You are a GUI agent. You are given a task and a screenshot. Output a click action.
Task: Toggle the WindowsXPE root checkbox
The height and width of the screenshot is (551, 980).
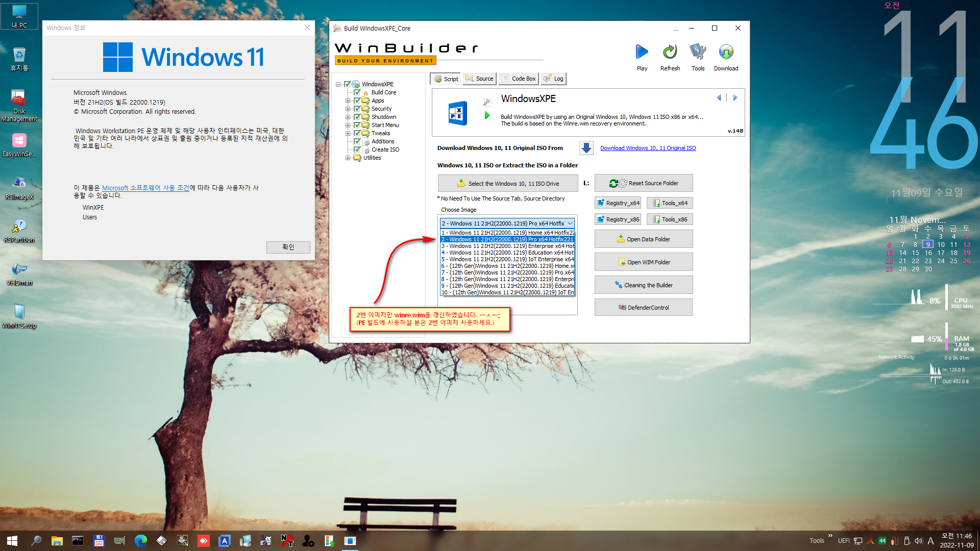(x=348, y=84)
